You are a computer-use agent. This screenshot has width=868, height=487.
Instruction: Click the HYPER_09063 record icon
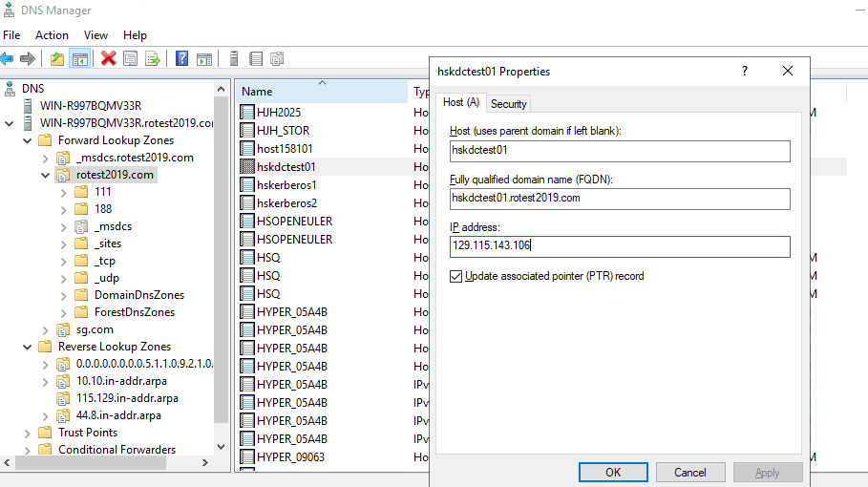247,457
